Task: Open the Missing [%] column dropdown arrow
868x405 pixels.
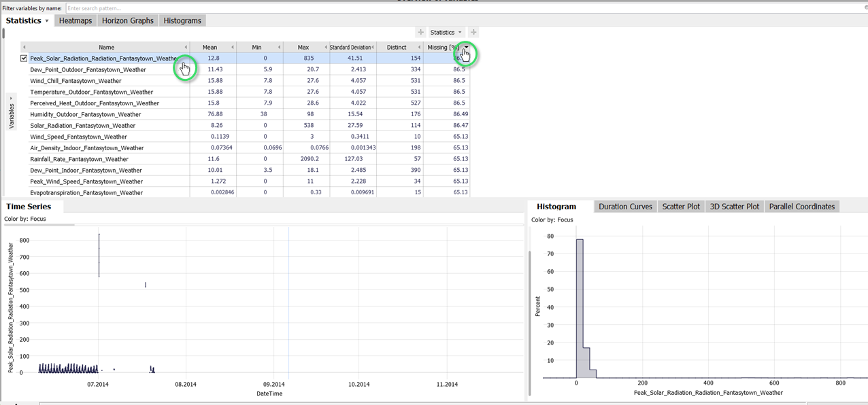Action: click(x=466, y=48)
